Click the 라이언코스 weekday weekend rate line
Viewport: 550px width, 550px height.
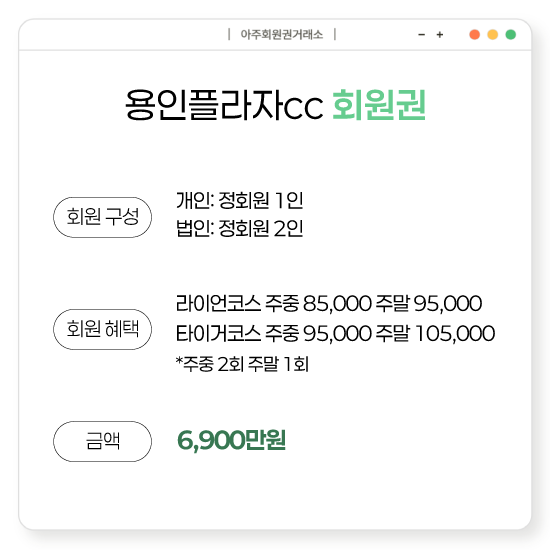point(329,303)
